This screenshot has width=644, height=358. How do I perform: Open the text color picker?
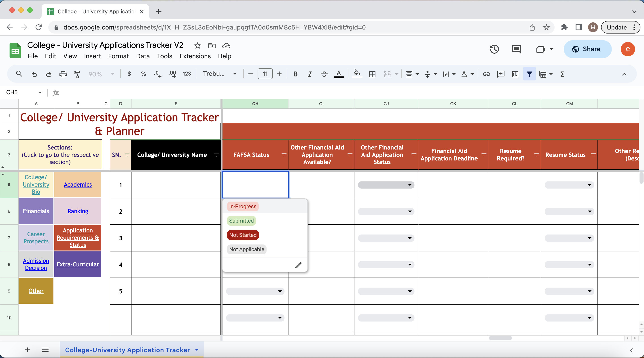tap(339, 74)
